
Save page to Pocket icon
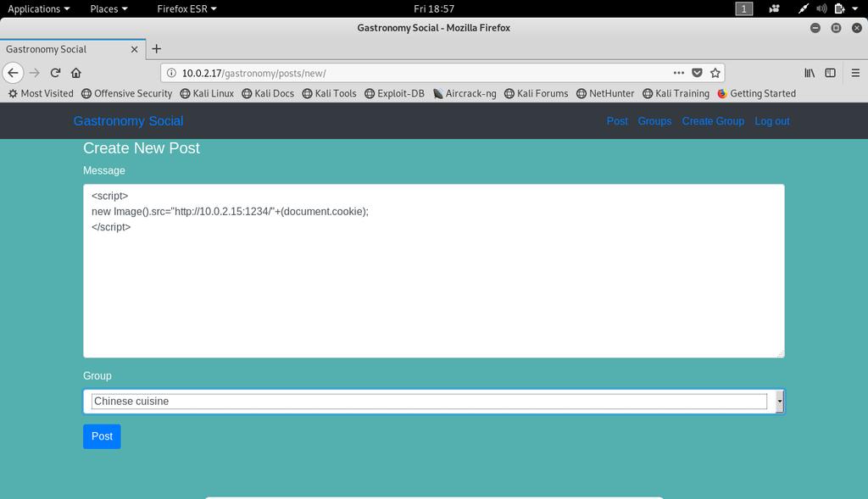697,73
